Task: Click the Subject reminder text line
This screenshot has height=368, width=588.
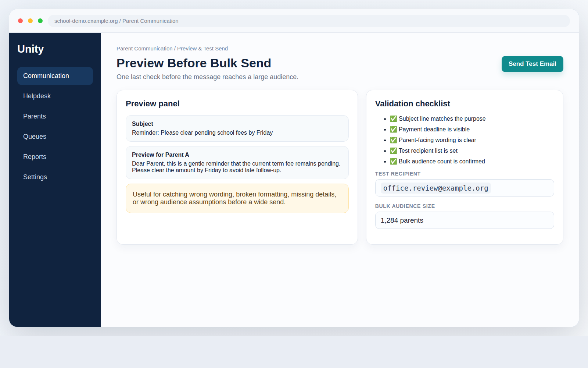Action: point(202,133)
